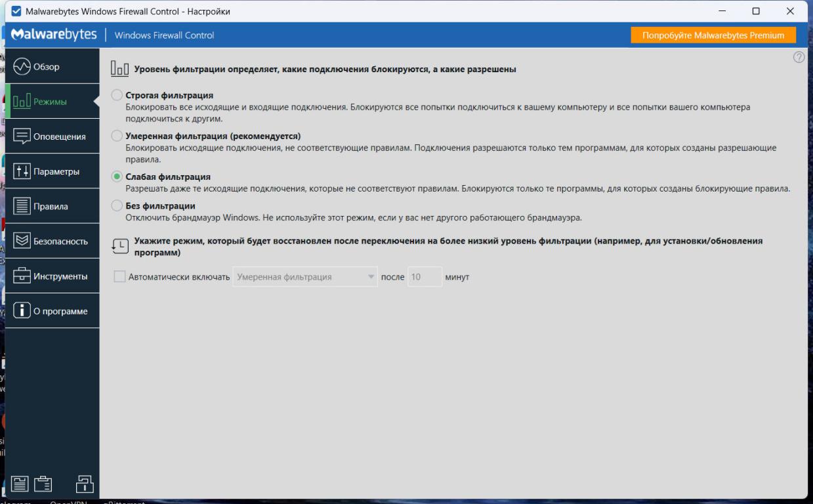The height and width of the screenshot is (504, 813).
Task: Go to the О программе tab
Action: [x=52, y=310]
